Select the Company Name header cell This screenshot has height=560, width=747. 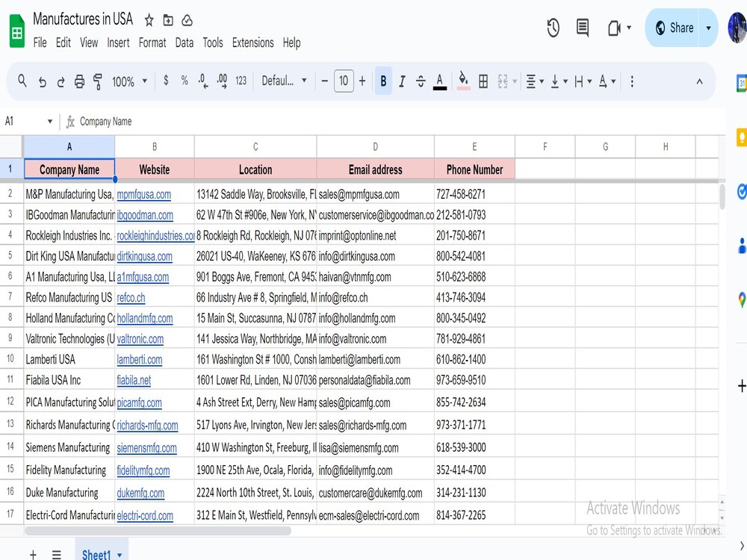pos(69,169)
